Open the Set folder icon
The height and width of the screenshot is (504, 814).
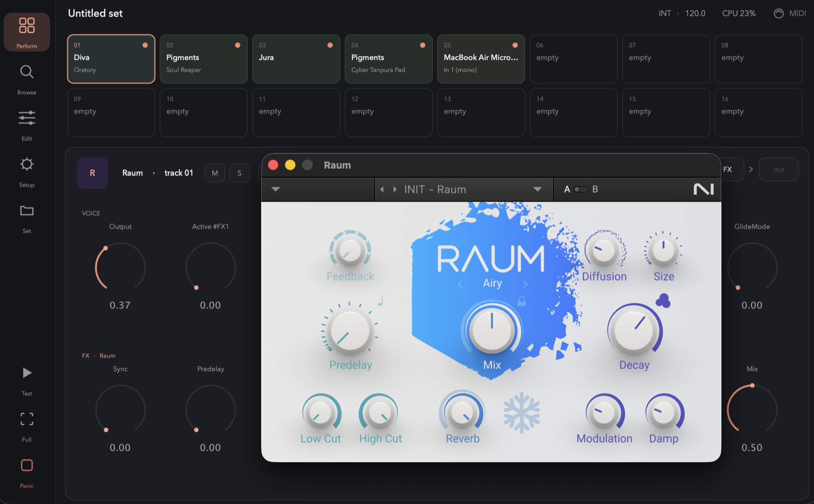pos(27,211)
